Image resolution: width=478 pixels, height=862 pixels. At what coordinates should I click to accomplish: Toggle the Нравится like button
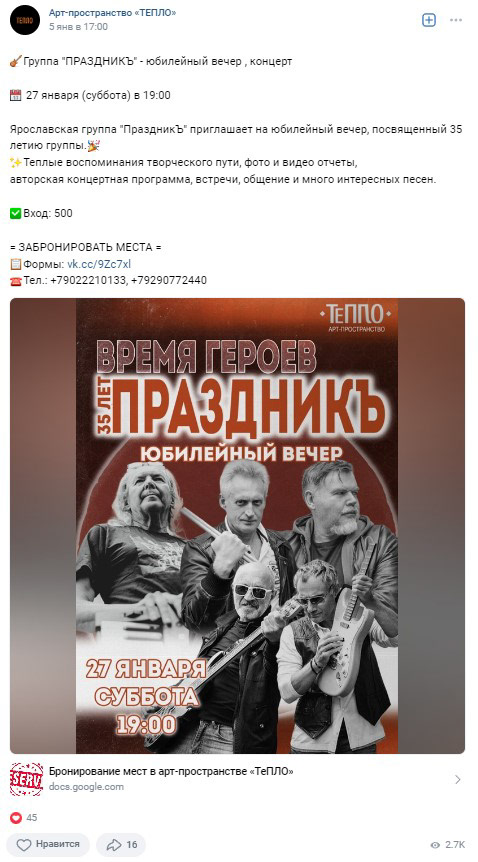pos(50,844)
